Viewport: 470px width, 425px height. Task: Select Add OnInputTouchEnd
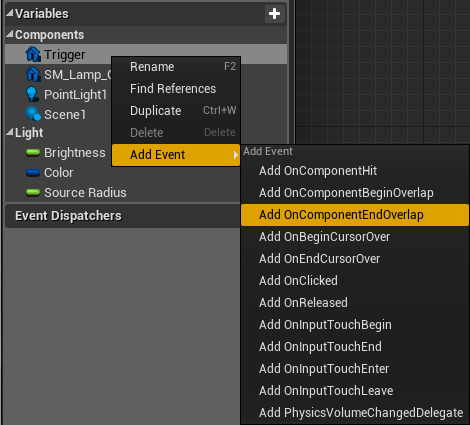click(355, 347)
